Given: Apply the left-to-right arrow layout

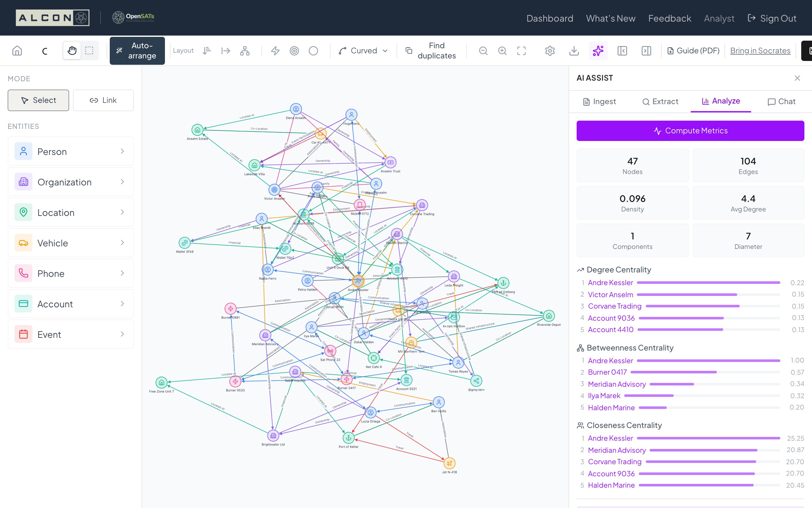Looking at the screenshot, I should pyautogui.click(x=226, y=51).
